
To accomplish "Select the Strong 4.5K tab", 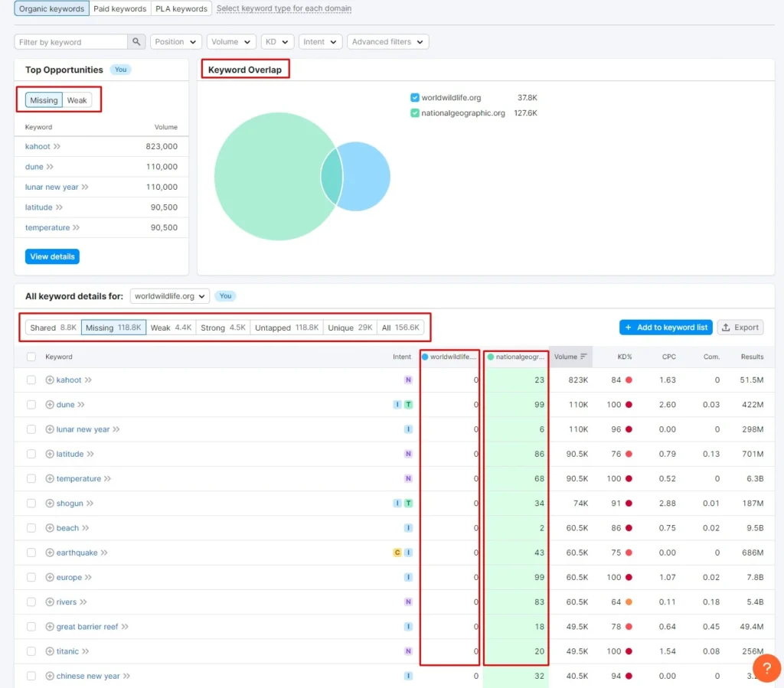I will tap(223, 328).
